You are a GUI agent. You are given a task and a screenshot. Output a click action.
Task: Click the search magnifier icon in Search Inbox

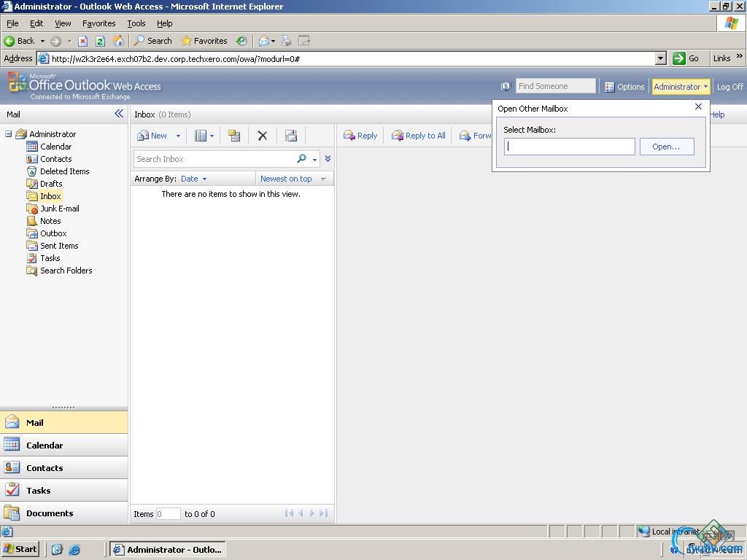click(301, 158)
